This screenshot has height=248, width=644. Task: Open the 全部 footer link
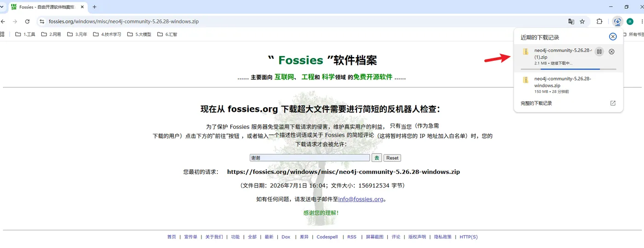[x=252, y=237]
